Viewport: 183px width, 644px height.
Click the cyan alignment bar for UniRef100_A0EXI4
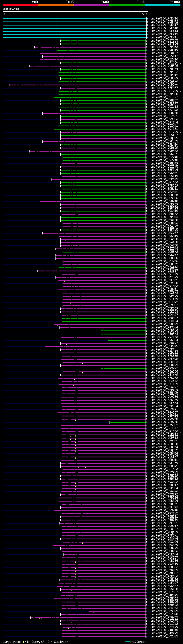coord(75,31)
